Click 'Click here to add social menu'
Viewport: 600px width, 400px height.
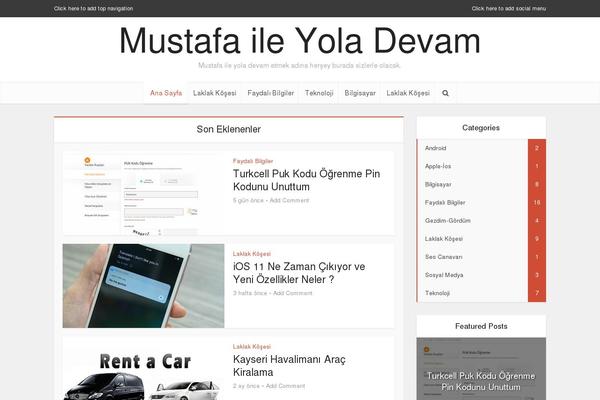tap(509, 8)
